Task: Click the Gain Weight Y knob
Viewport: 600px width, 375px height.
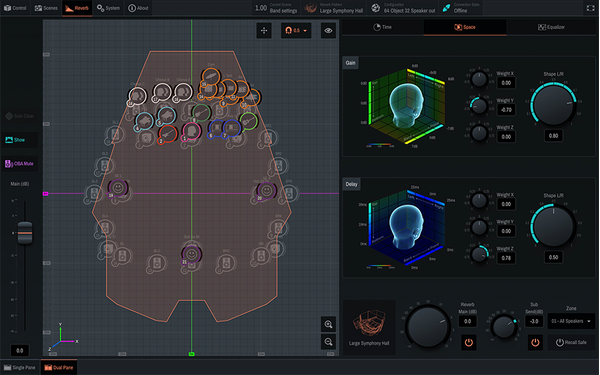Action: (479, 106)
